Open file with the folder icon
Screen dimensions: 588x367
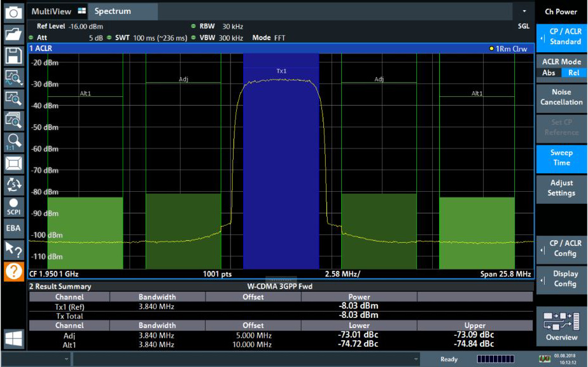13,34
